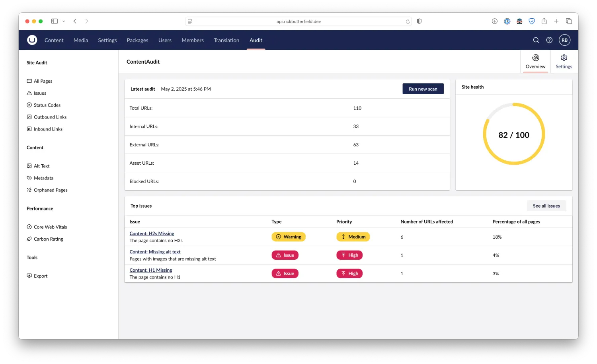The image size is (597, 364).
Task: Select the Export tool
Action: [x=41, y=276]
